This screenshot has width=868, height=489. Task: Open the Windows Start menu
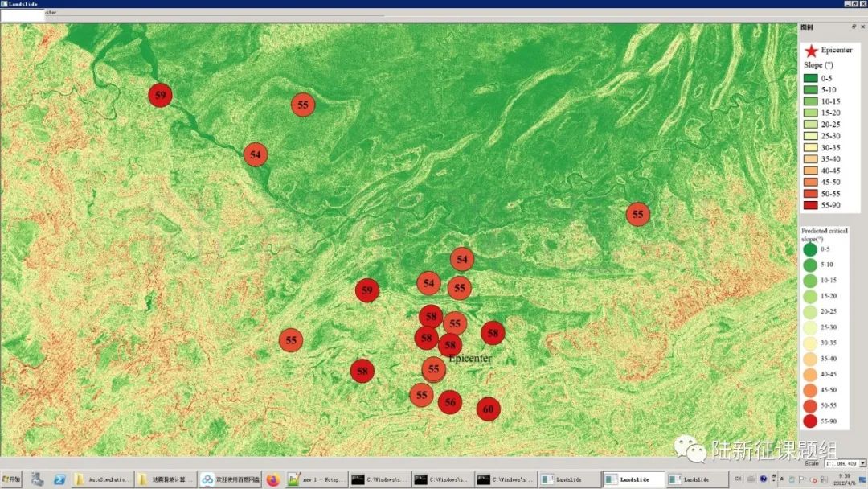pos(11,479)
